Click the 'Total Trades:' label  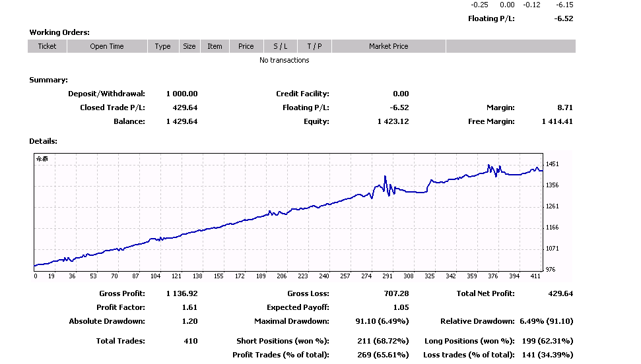[121, 341]
